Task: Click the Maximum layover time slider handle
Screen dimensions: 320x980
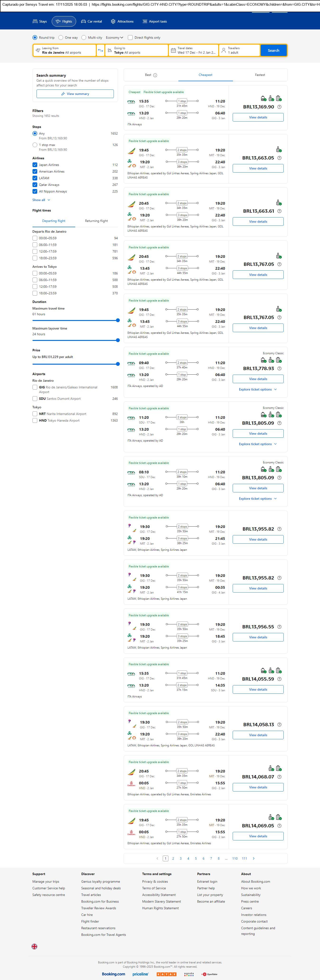Action: tap(118, 340)
